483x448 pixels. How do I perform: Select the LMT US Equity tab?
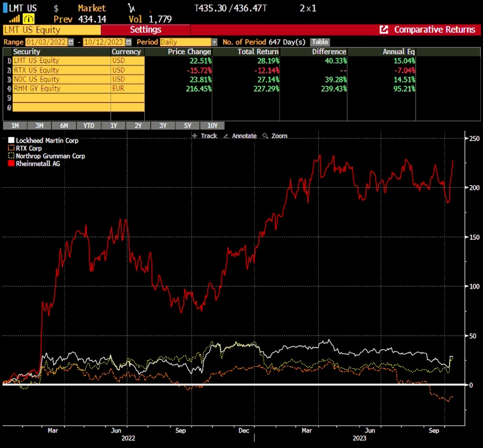tap(52, 30)
